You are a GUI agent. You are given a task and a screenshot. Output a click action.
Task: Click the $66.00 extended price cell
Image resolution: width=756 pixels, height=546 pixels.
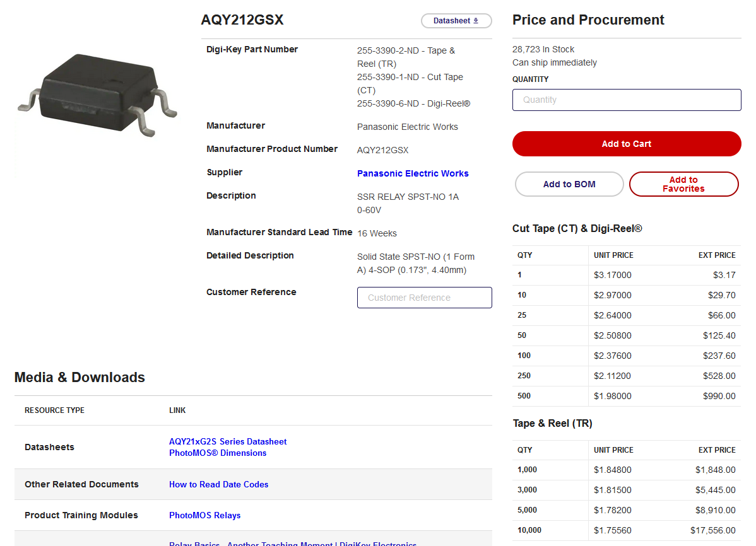(721, 316)
